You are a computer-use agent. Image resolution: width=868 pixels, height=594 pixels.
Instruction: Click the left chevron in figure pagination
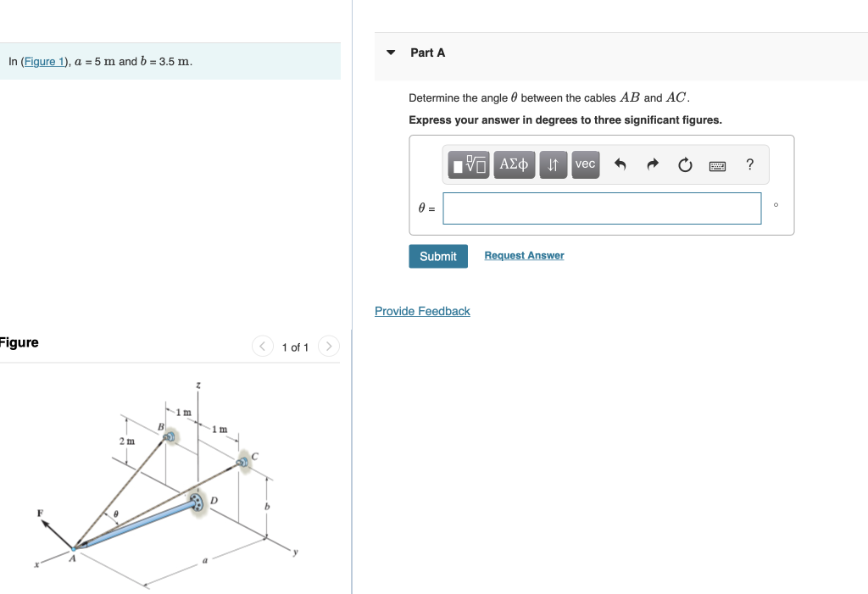pyautogui.click(x=262, y=346)
